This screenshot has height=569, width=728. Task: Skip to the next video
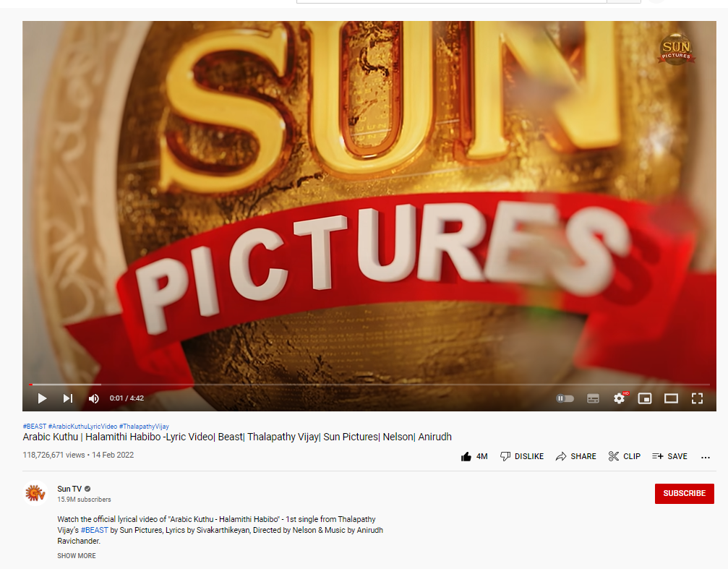[x=68, y=398]
